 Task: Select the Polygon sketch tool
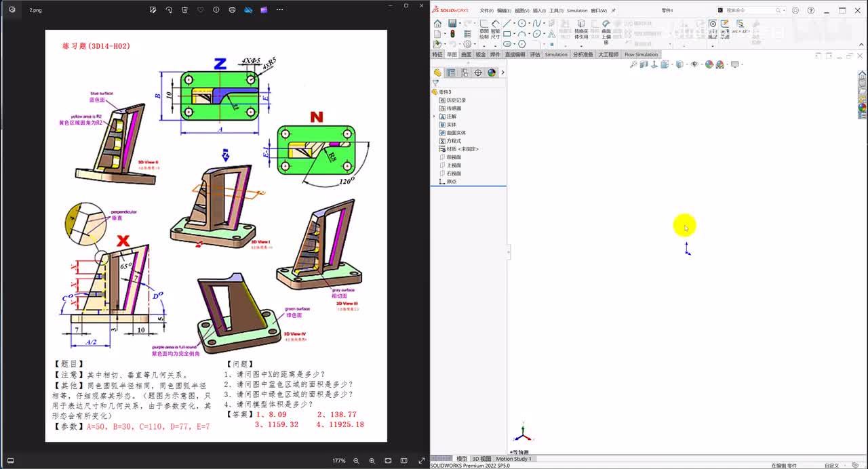[x=521, y=44]
